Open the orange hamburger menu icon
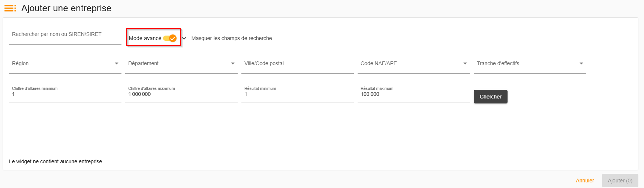644x188 pixels. click(x=10, y=8)
